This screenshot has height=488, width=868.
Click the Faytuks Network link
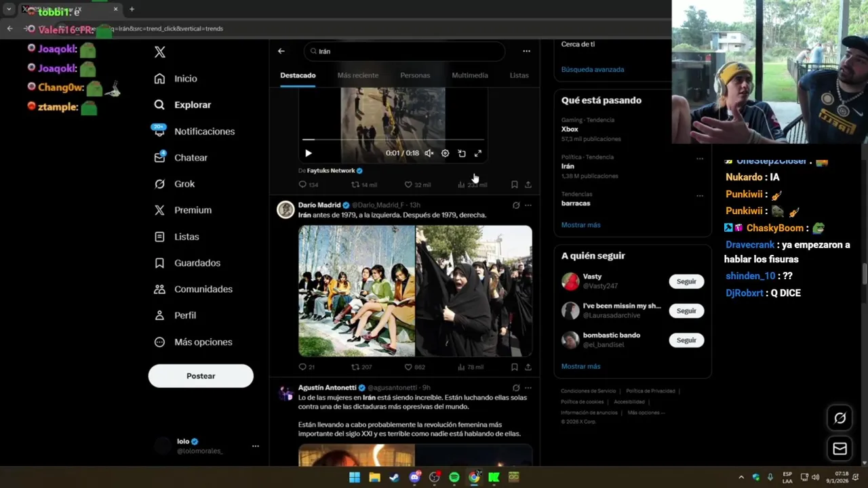(331, 171)
